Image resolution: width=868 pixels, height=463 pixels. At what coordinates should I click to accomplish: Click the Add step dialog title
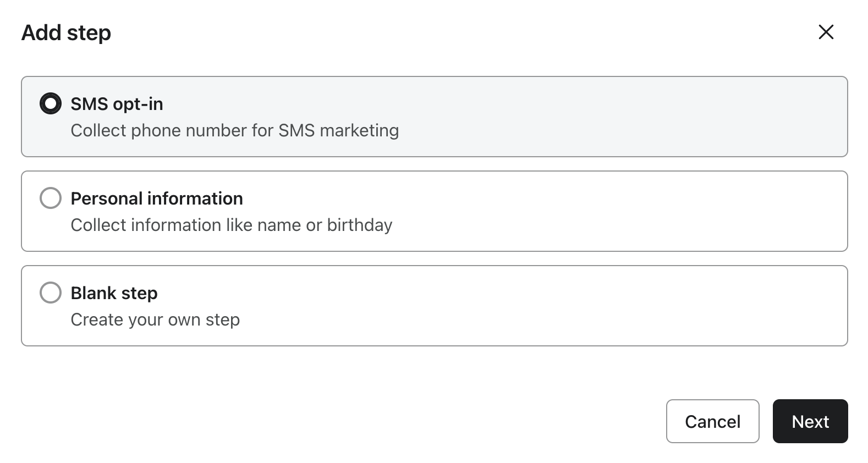tap(65, 32)
